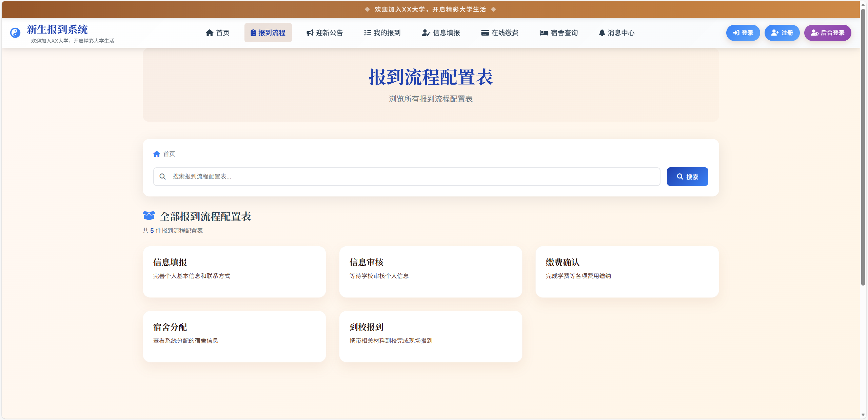Select the 报到流程 navigation tab
The width and height of the screenshot is (868, 420).
tap(268, 33)
